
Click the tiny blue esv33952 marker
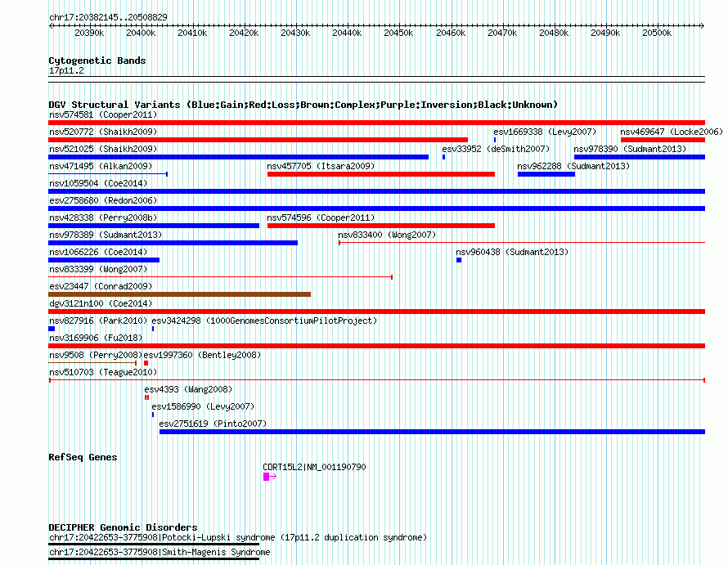(x=444, y=157)
